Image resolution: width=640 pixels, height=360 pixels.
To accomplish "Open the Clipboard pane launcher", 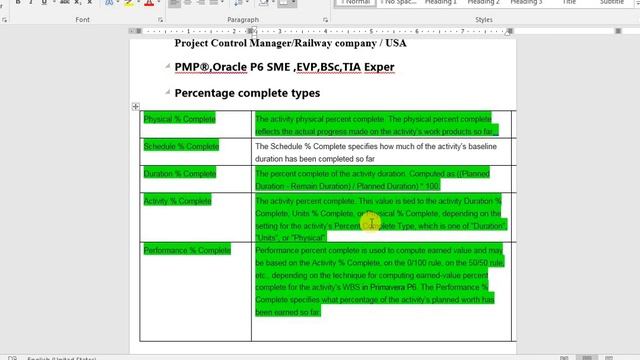I will coord(4,20).
